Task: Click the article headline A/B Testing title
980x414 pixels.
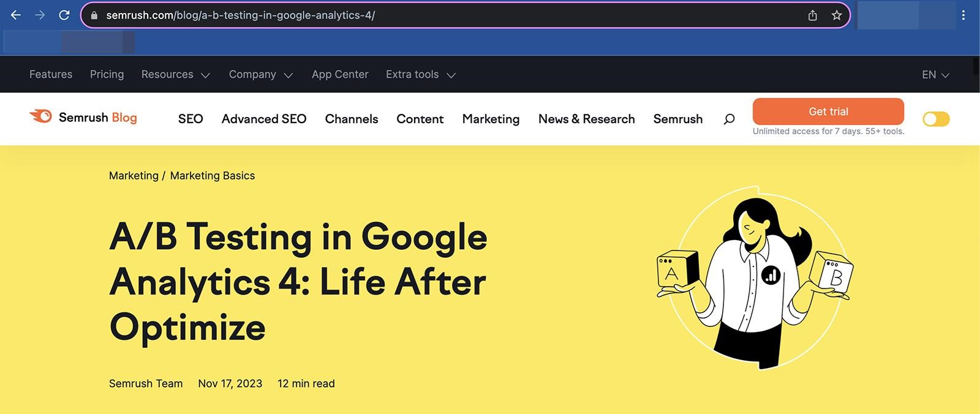Action: [298, 282]
